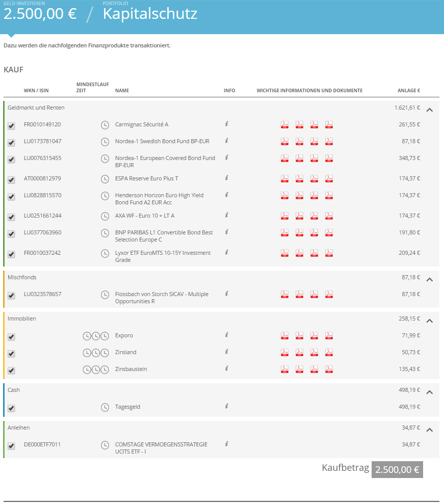Open the second PDF for Nordea-1 Swedish Bond Fund
444x504 pixels.
[299, 142]
